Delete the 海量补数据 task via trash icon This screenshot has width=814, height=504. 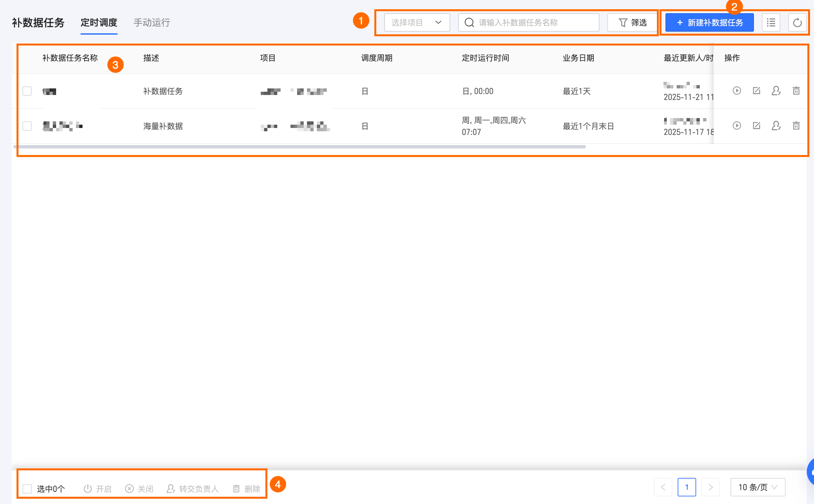pyautogui.click(x=796, y=126)
